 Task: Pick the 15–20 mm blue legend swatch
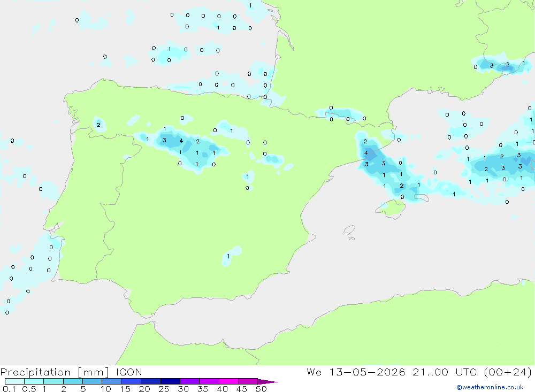tap(132, 381)
